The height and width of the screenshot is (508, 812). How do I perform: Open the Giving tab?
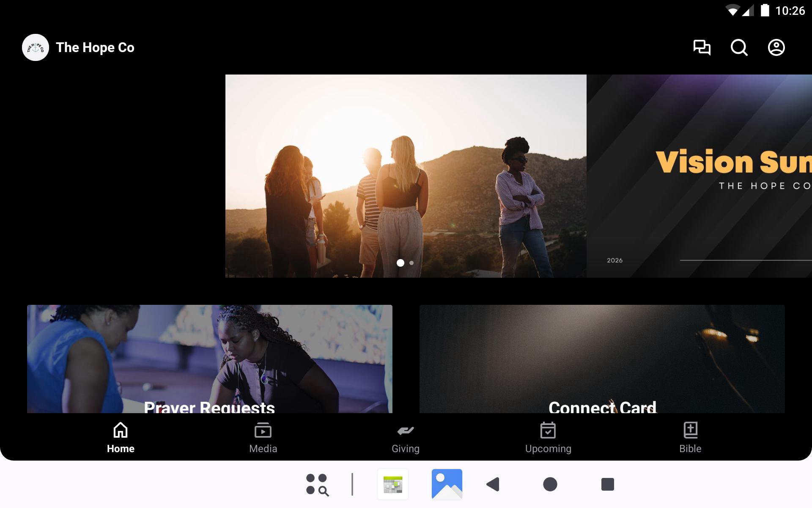[x=405, y=438]
